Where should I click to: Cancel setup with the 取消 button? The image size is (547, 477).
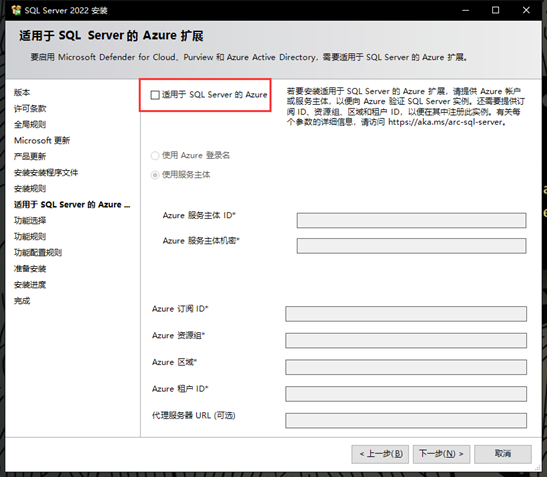coord(503,454)
